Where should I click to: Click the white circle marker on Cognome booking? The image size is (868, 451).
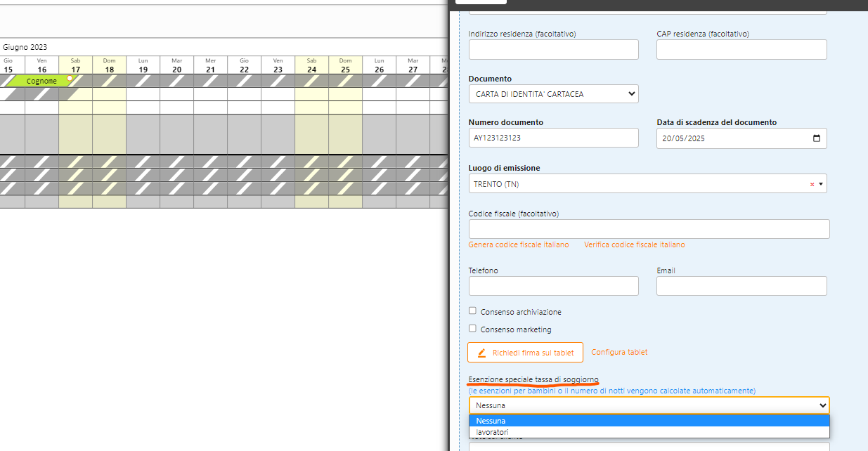(70, 78)
